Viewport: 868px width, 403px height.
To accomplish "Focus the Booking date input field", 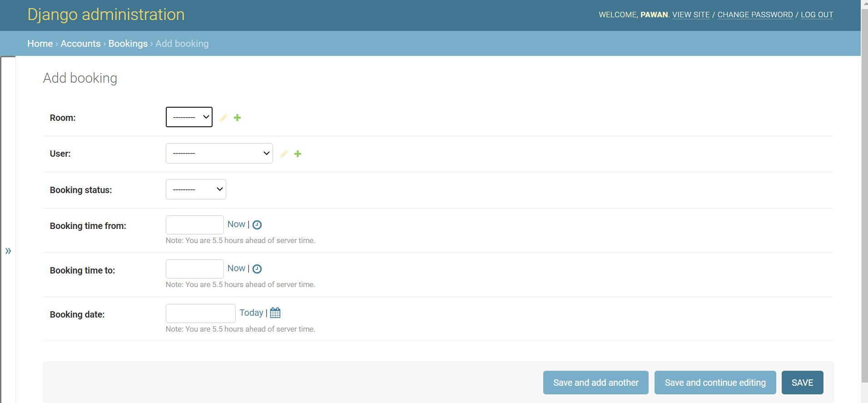I will tap(201, 313).
